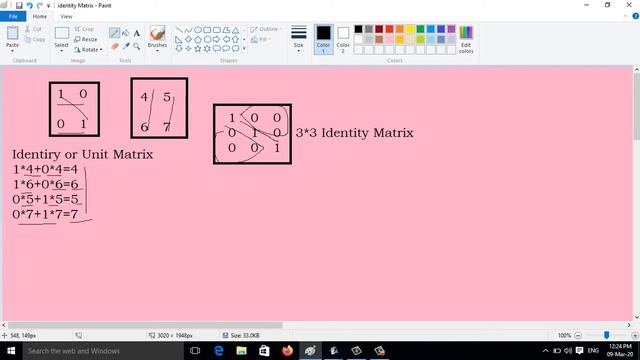Open the File menu
Viewport: 640px width, 360px height.
click(13, 16)
